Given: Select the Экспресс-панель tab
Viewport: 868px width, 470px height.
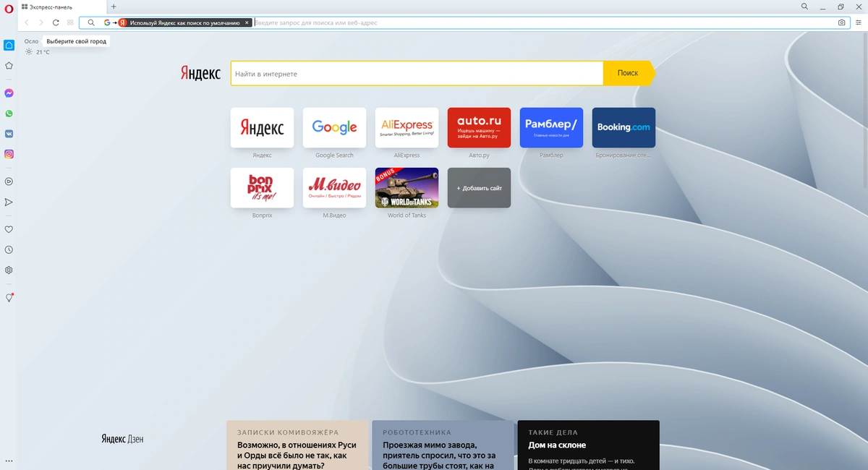Looking at the screenshot, I should tap(62, 7).
